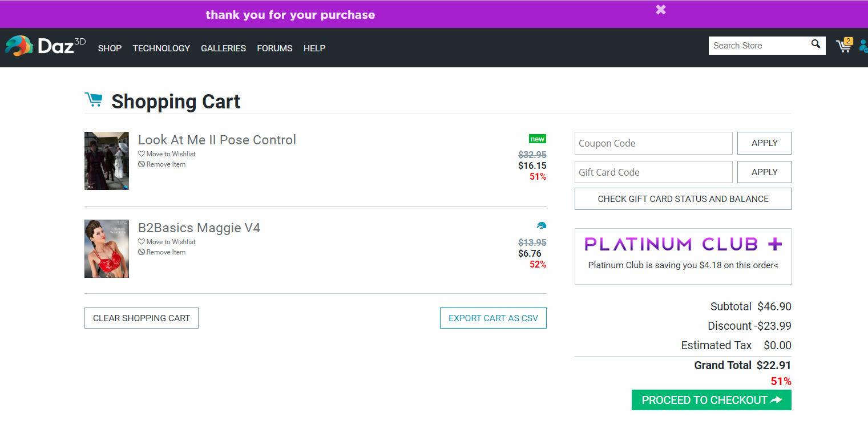This screenshot has width=868, height=433.
Task: Dismiss the purple thank-you banner
Action: (x=660, y=10)
